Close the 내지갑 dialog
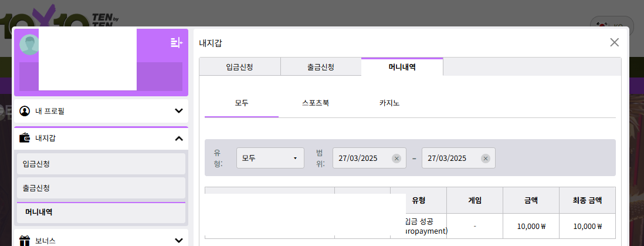Viewport: 644px width, 246px height. (614, 42)
